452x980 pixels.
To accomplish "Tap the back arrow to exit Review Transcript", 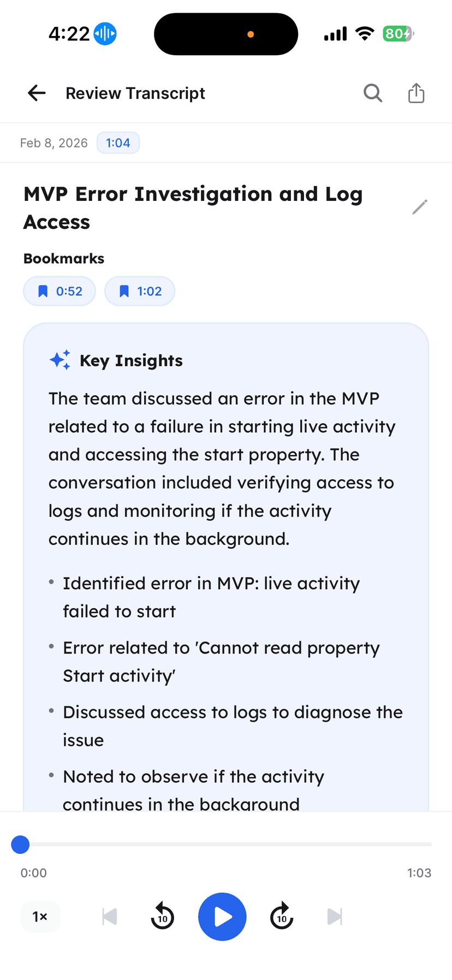I will [36, 93].
